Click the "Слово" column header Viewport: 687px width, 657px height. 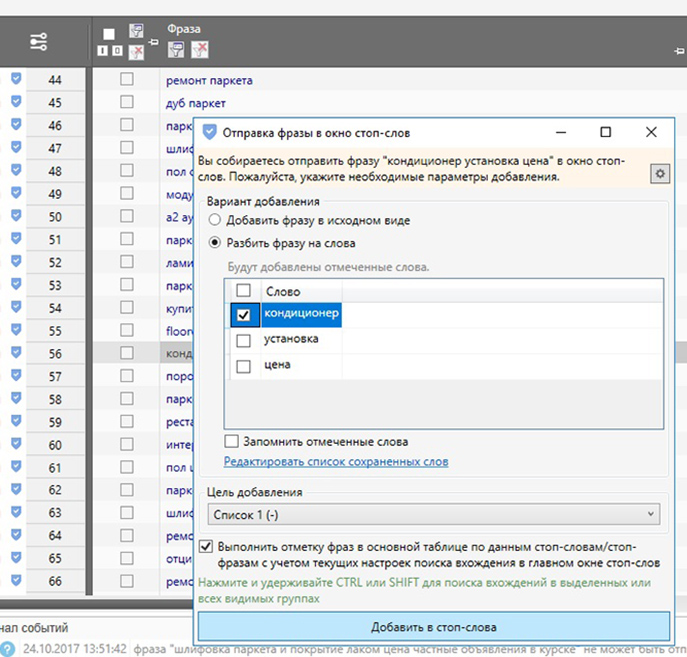[x=283, y=292]
